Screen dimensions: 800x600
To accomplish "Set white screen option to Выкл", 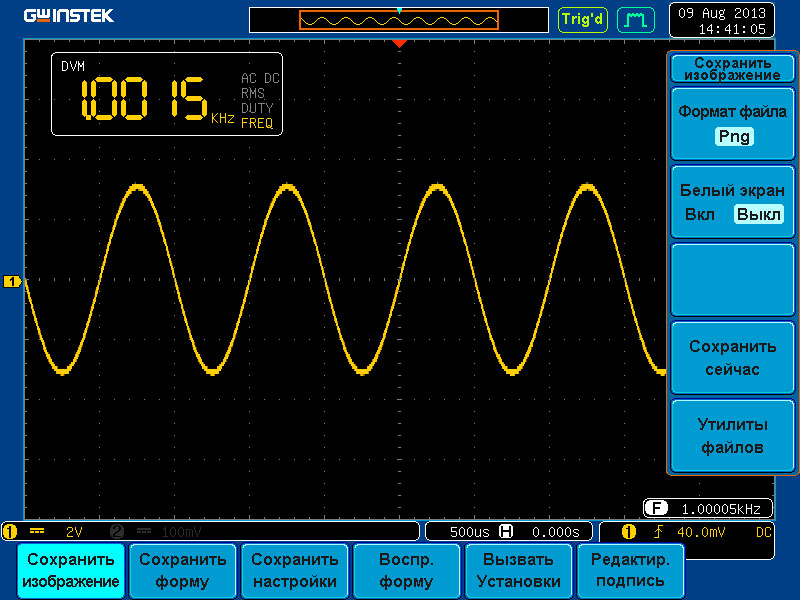I will [x=758, y=215].
